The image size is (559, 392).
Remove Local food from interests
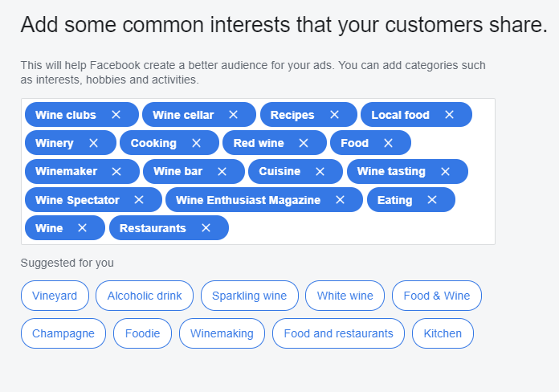(x=449, y=115)
